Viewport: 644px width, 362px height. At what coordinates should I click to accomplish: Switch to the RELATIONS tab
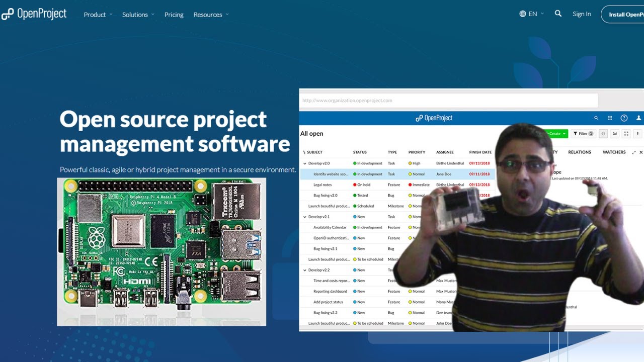(580, 152)
